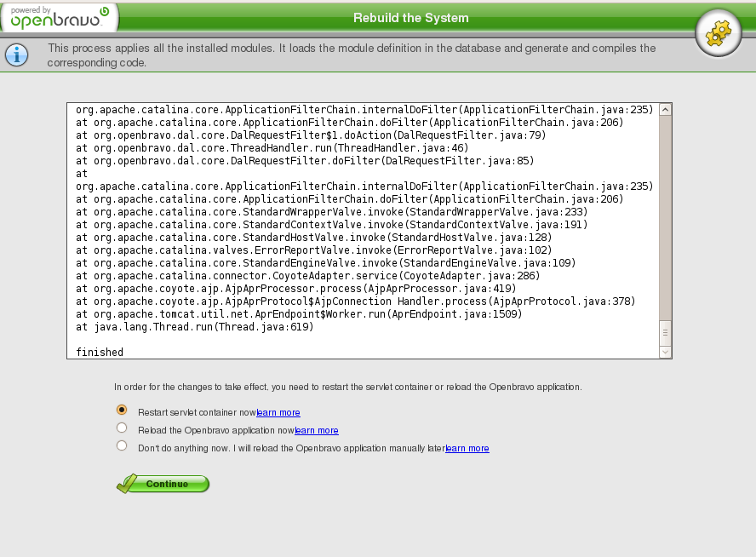This screenshot has height=557, width=756.
Task: Click the log scrollbar track above the thumb
Action: pyautogui.click(x=665, y=217)
